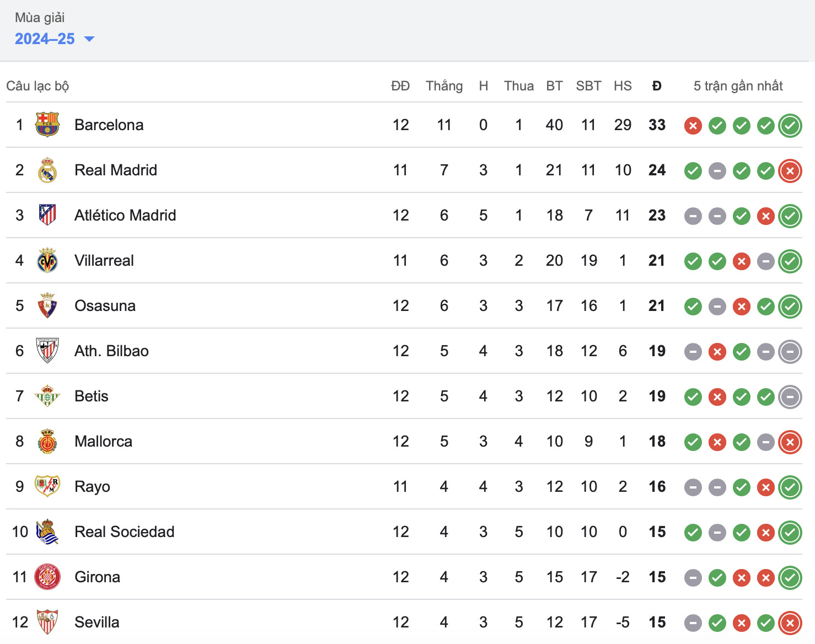Click the Mallorca club crest
This screenshot has height=644, width=815.
[x=47, y=441]
